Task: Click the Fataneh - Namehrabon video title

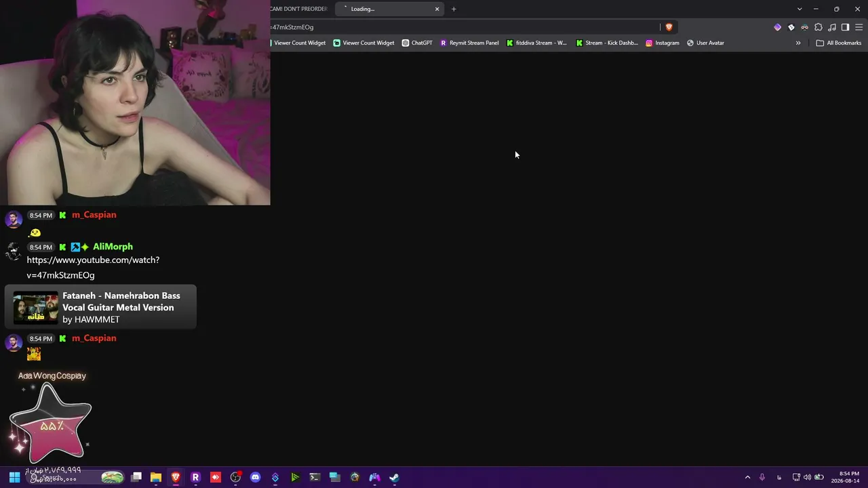Action: click(x=121, y=302)
